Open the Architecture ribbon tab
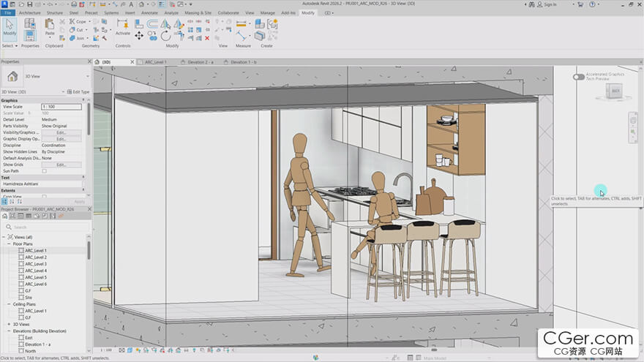This screenshot has width=644, height=362. (29, 12)
